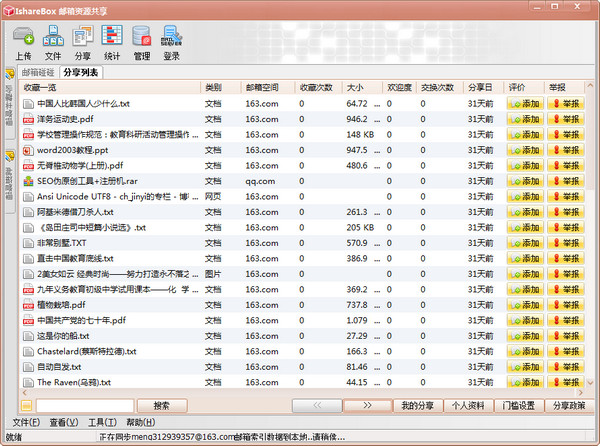The image size is (600, 446).
Task: Sort list by 分享日 column header
Action: click(481, 88)
